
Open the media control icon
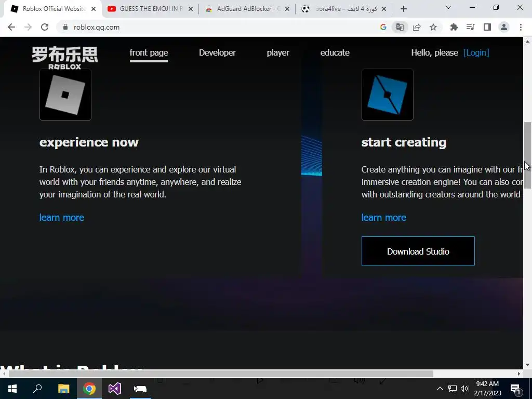pos(470,27)
